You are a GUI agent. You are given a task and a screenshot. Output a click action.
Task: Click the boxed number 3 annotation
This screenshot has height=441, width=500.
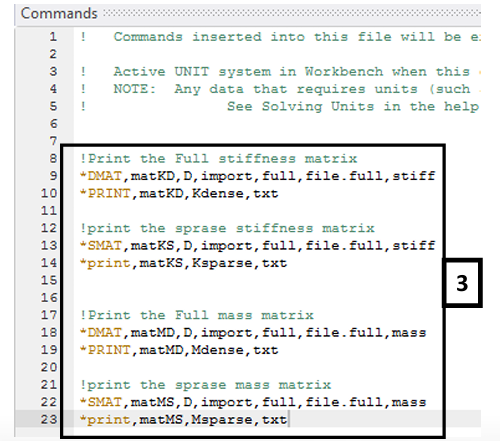click(462, 283)
